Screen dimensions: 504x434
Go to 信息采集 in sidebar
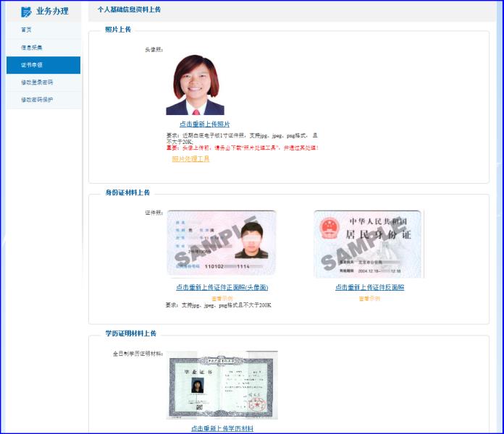pyautogui.click(x=32, y=48)
